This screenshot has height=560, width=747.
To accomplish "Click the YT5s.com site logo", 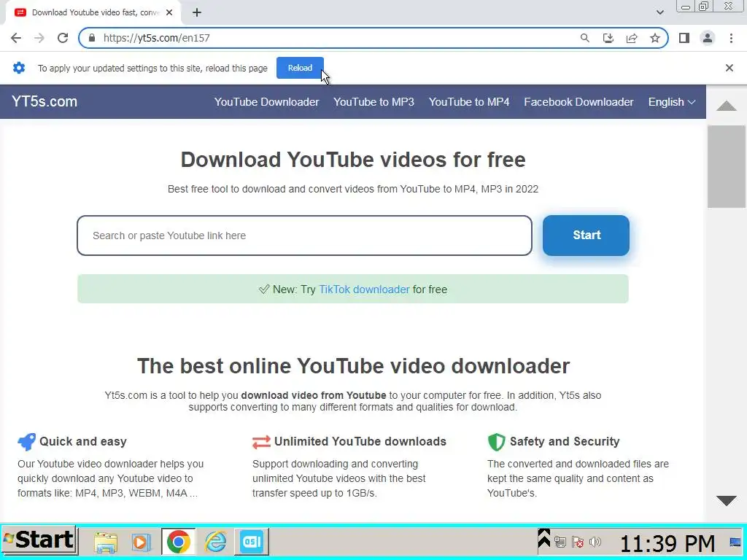I will pyautogui.click(x=44, y=101).
